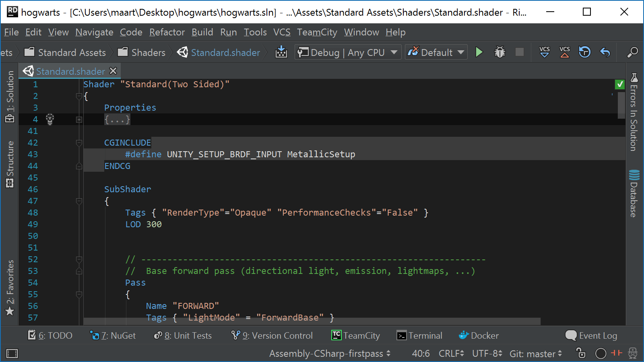Click Standard Assets breadcrumb
This screenshot has height=362, width=644.
pos(65,52)
